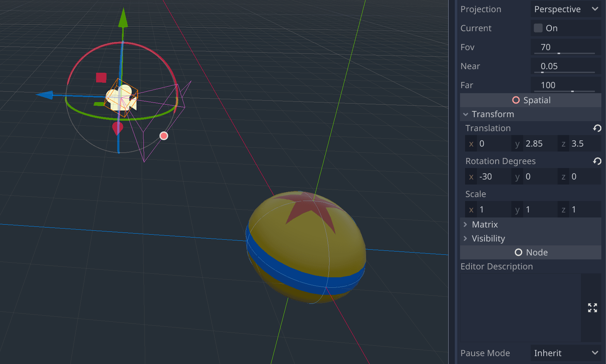The width and height of the screenshot is (606, 364).
Task: Adjust the Far slider bar
Action: tap(564, 91)
